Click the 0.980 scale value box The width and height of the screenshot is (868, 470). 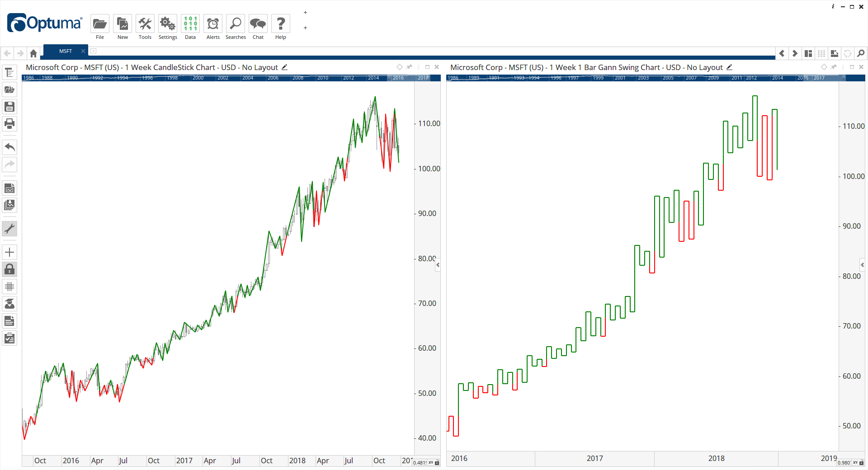pos(844,463)
